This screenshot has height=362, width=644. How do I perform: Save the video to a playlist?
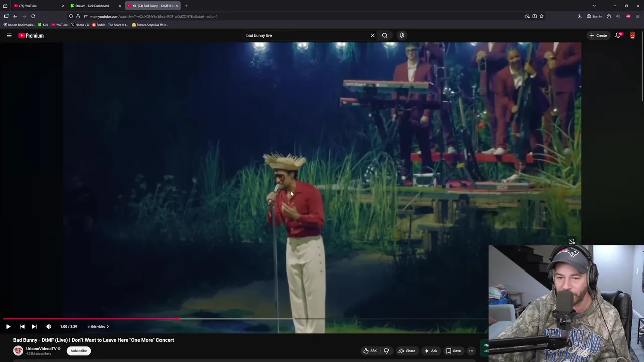[x=453, y=351]
